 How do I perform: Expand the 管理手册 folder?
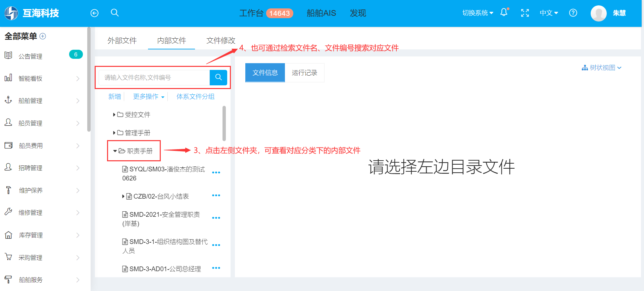114,133
